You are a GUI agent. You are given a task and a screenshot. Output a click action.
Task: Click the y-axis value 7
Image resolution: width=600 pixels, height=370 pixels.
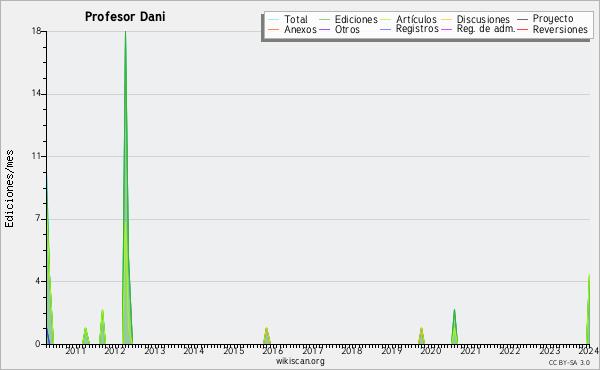point(38,219)
